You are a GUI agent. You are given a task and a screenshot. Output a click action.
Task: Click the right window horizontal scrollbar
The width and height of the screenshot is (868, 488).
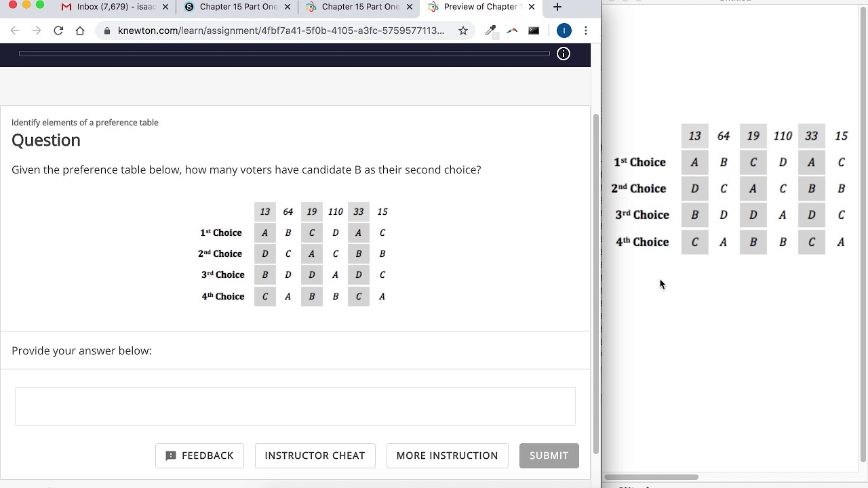pyautogui.click(x=651, y=477)
